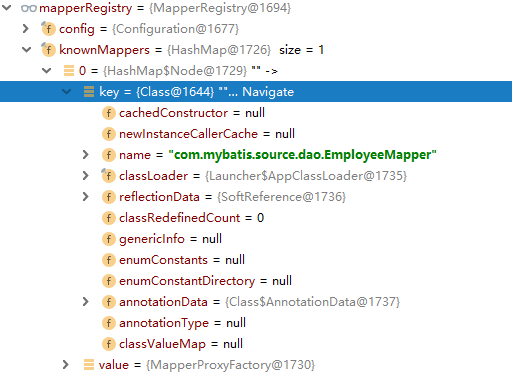Expand the config field node
Viewport: 512px width, 383px height.
click(26, 29)
